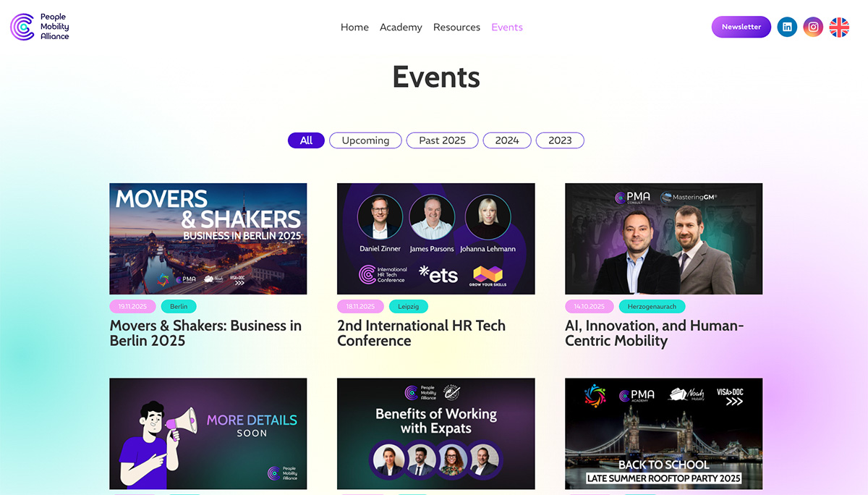
Task: Click the Newsletter button
Action: click(741, 27)
